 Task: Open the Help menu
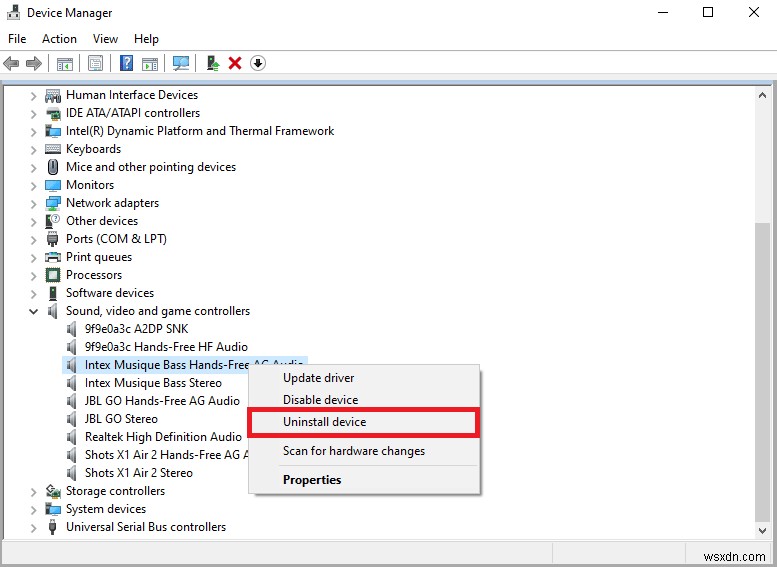146,39
